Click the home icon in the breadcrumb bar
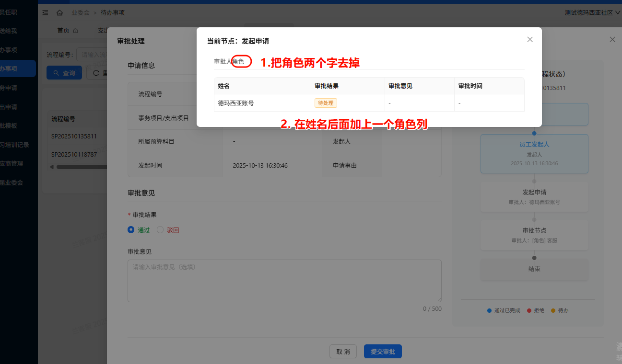Image resolution: width=622 pixels, height=364 pixels. point(59,12)
